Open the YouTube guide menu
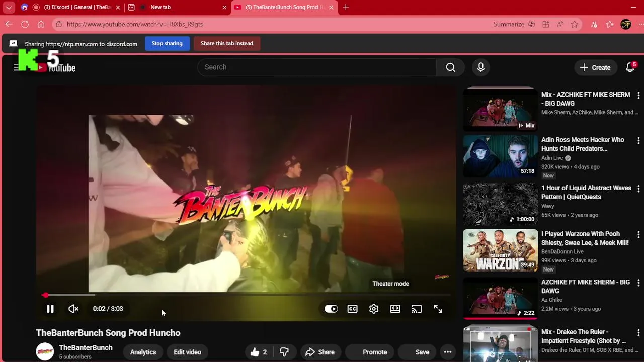Screen dimensions: 644x362 coord(17,67)
